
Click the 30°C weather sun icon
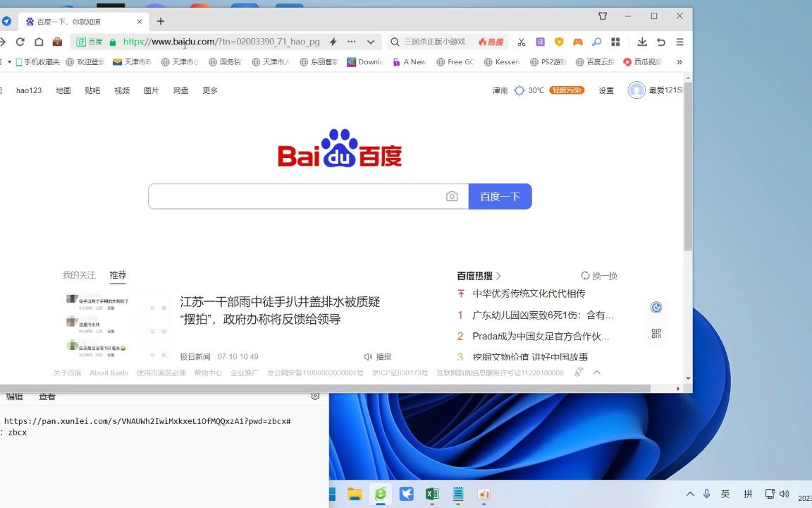click(519, 90)
